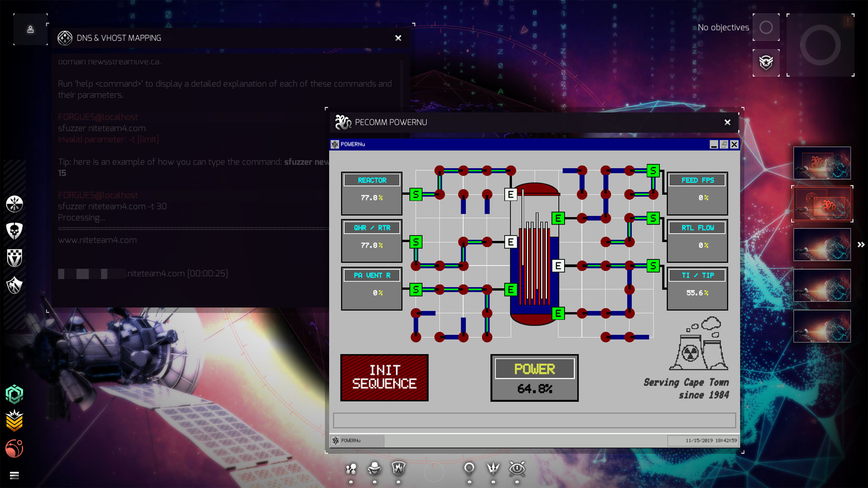868x488 pixels.
Task: Click the command input field below the reactor grid
Action: (534, 420)
